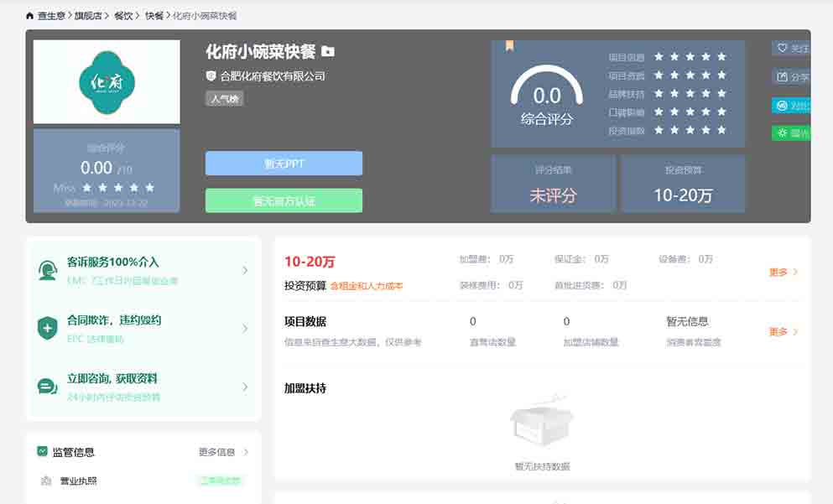Viewport: 833px width, 504px height.
Task: Click the home icon in the breadcrumb
Action: (x=30, y=16)
